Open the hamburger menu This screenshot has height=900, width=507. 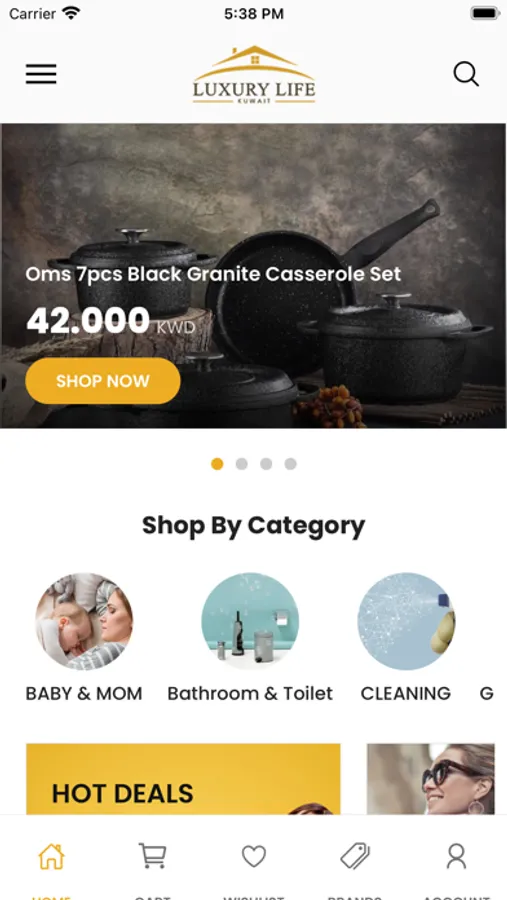click(41, 74)
